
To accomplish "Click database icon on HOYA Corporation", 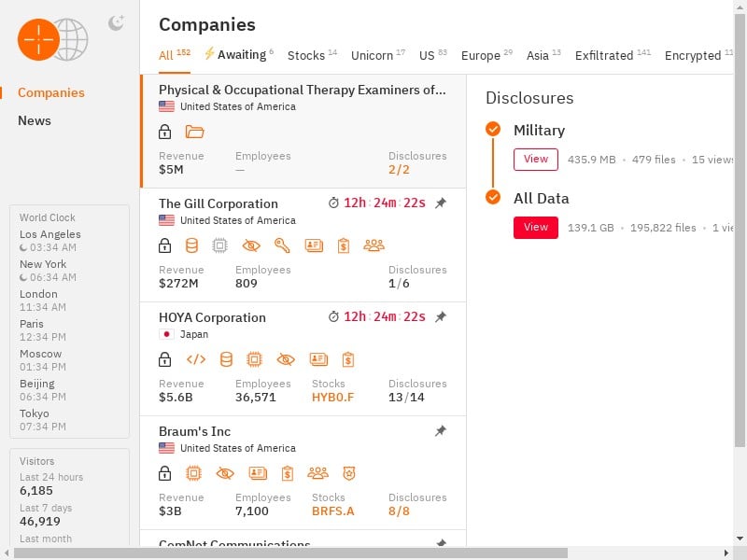I will (226, 359).
